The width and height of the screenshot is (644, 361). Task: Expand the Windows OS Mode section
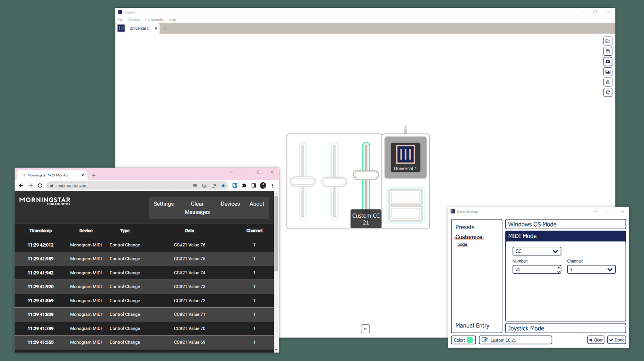(565, 224)
